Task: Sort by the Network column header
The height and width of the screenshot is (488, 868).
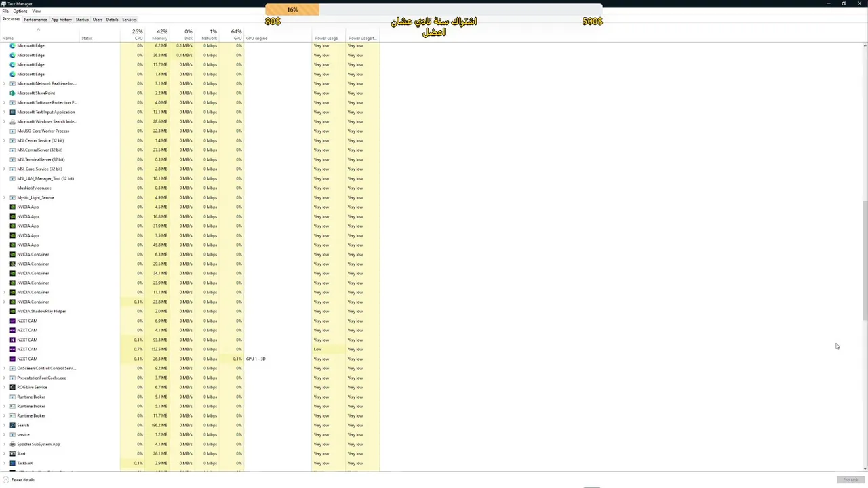Action: pos(207,35)
